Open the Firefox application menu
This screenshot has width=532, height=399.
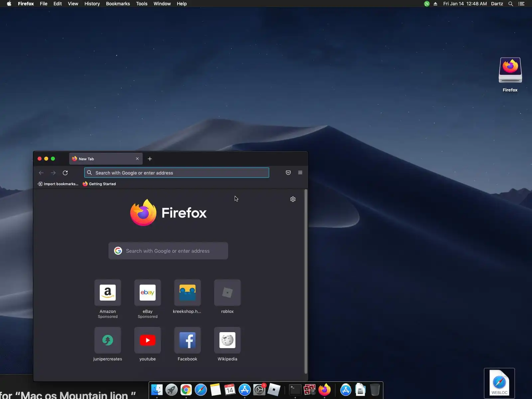[x=26, y=4]
